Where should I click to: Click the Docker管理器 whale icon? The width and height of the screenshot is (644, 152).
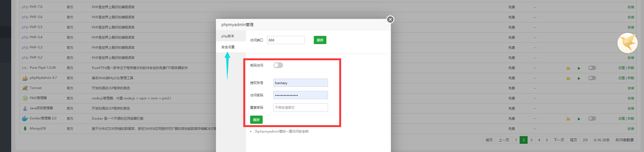point(25,119)
